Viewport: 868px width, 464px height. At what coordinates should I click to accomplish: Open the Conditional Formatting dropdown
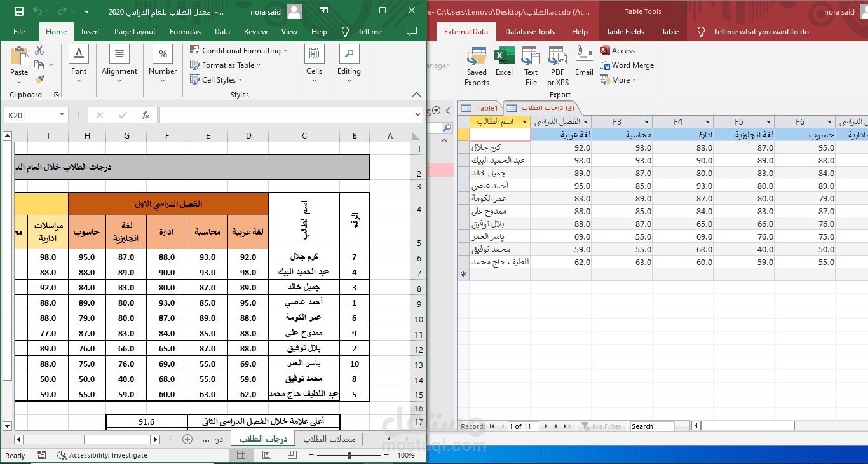pyautogui.click(x=239, y=51)
